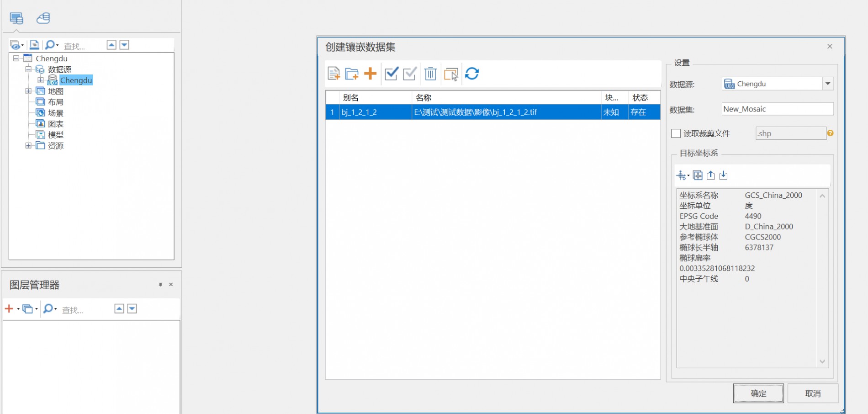The width and height of the screenshot is (868, 414).
Task: Click the add folder icon
Action: coord(352,74)
